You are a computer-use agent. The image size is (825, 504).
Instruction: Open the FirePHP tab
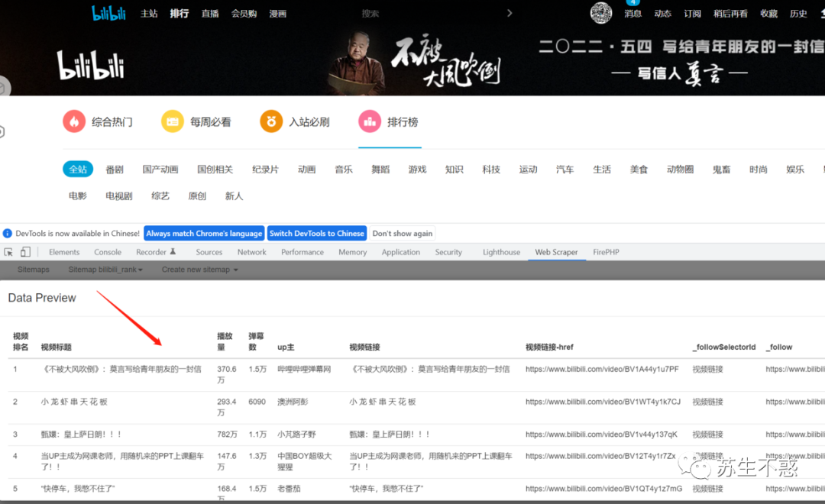click(606, 252)
